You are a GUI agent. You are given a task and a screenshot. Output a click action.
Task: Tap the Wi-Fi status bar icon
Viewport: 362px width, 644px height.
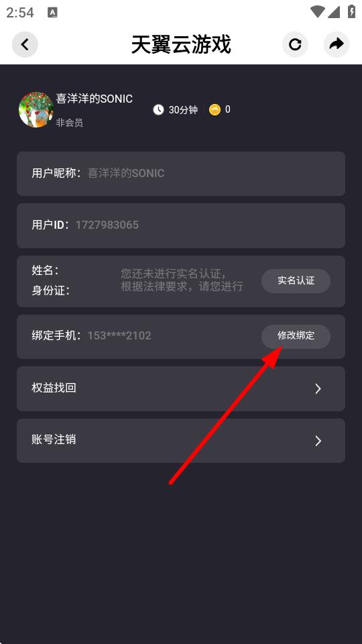tap(317, 12)
